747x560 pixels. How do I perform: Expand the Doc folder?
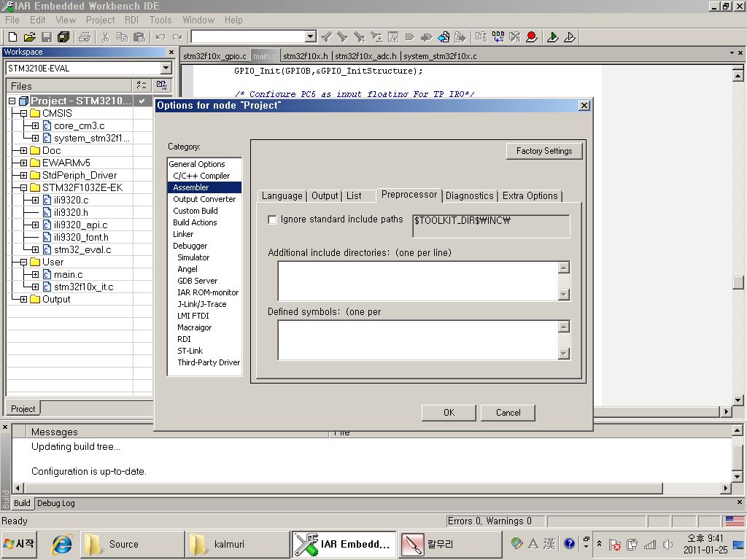point(23,150)
